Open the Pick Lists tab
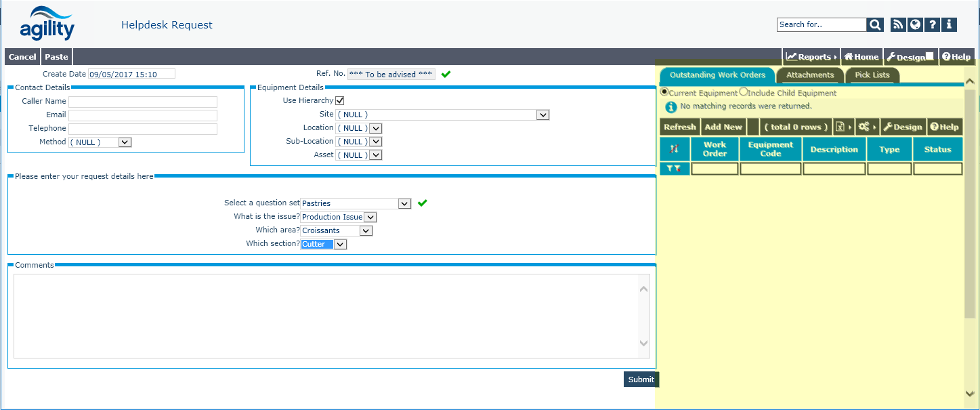 point(872,75)
